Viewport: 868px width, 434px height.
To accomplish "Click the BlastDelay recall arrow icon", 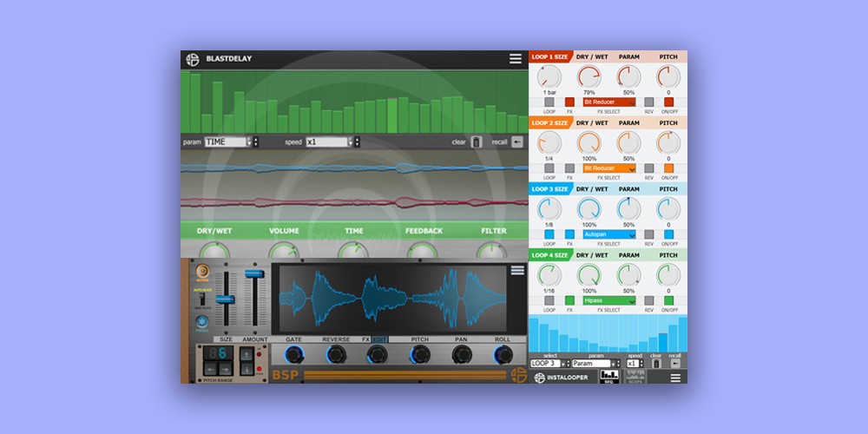I will click(x=517, y=141).
